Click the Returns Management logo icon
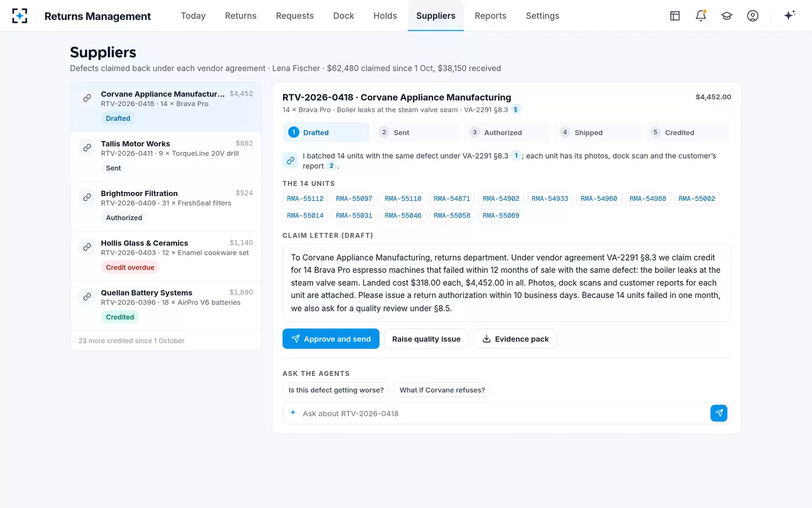This screenshot has height=508, width=812. [x=20, y=16]
